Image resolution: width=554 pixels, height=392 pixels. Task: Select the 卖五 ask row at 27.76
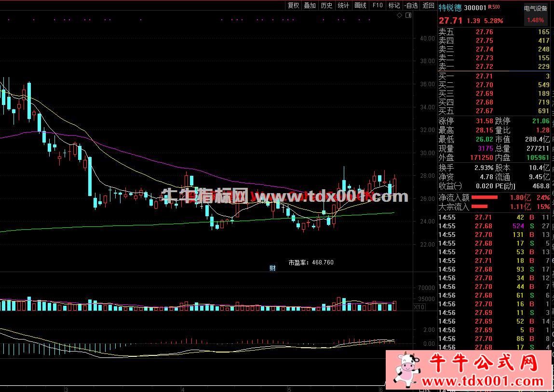pyautogui.click(x=494, y=32)
